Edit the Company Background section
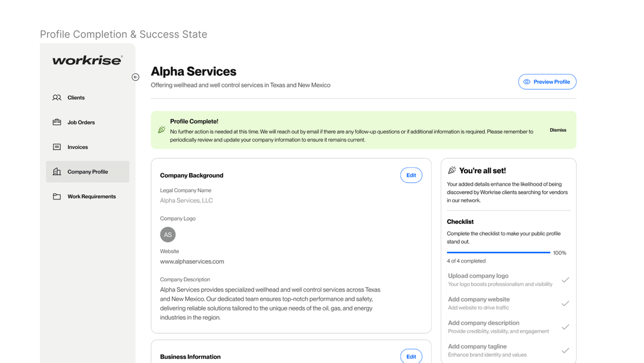The height and width of the screenshot is (363, 644). [411, 175]
